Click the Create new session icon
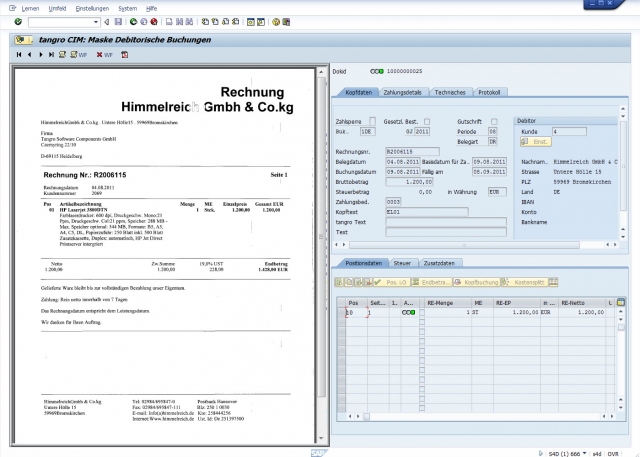 (251, 22)
